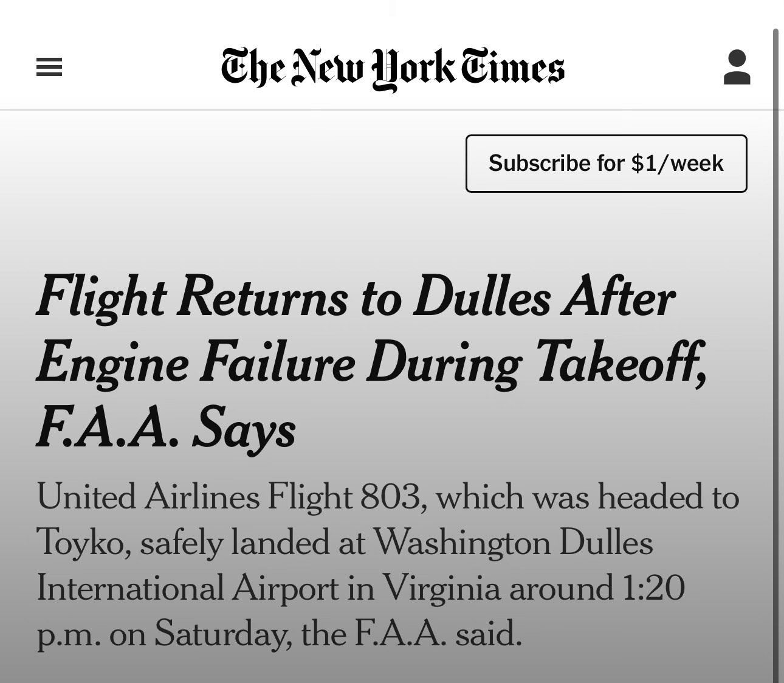Click '1:20' time in the summary text

tap(653, 588)
